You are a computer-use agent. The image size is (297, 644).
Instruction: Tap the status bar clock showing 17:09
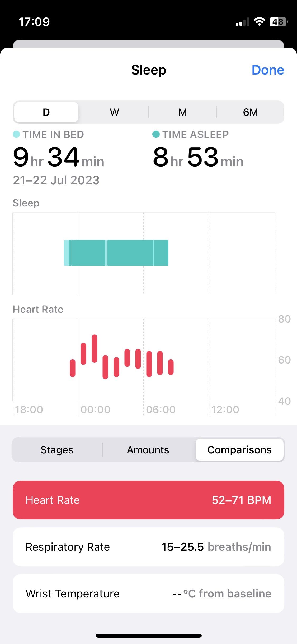(34, 22)
